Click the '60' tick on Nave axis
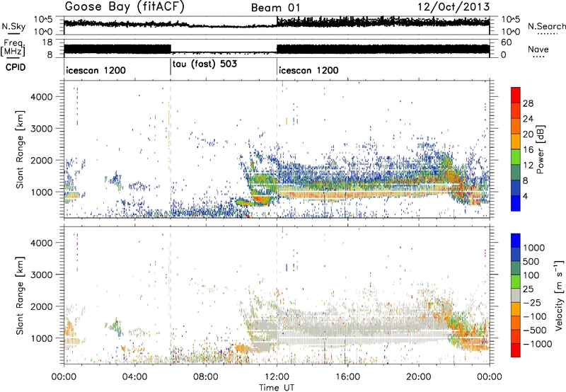The height and width of the screenshot is (392, 566). (507, 42)
